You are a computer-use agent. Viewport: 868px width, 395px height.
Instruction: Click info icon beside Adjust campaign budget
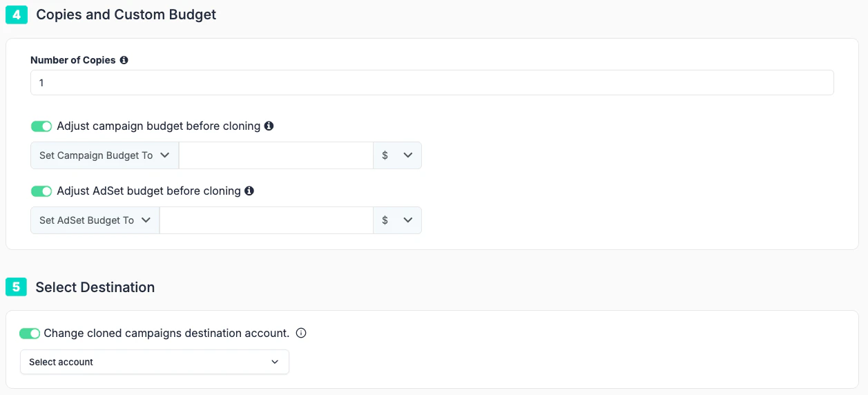pyautogui.click(x=269, y=126)
